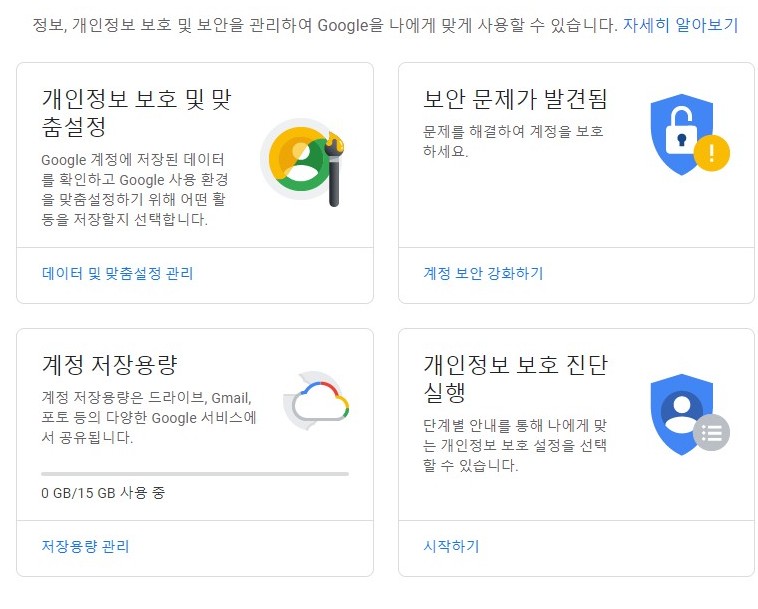Click the privacy personalization paintbrush icon

tap(303, 162)
